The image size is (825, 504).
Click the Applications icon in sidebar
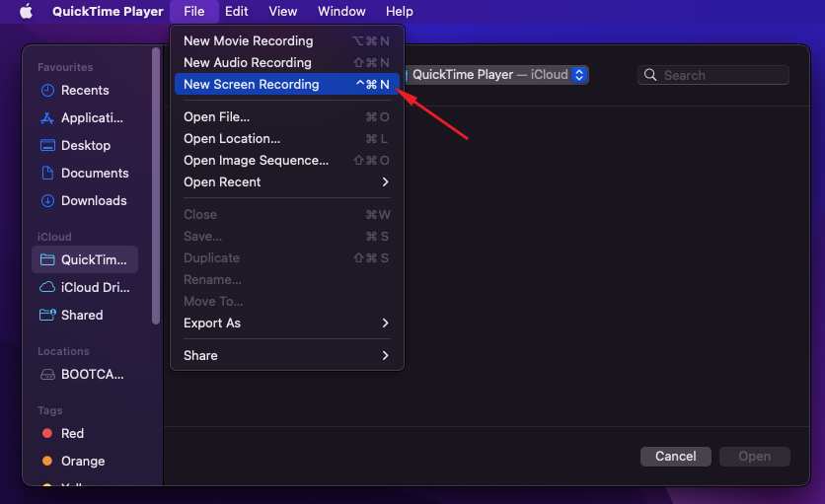[x=47, y=117]
